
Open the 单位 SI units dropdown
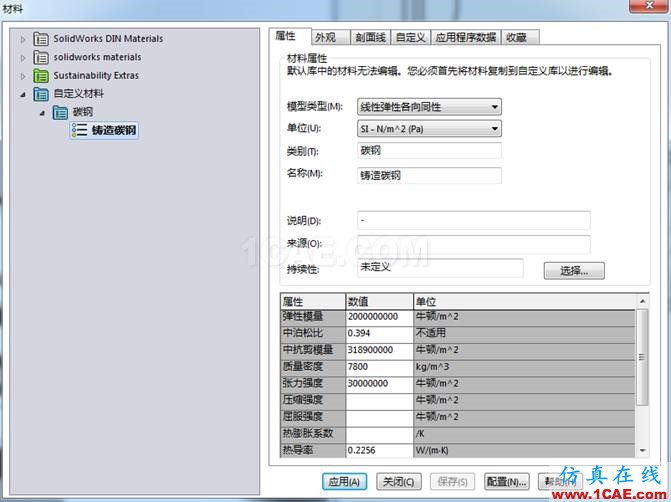[x=429, y=128]
